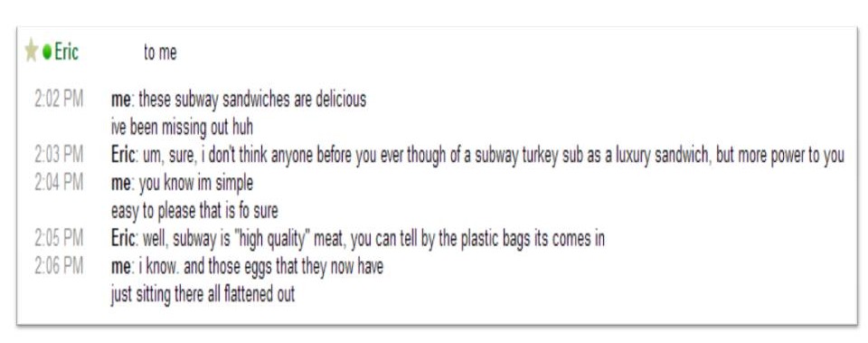Screen dimensions: 868x343
Task: Select the 2:06 PM timestamp
Action: 59,267
